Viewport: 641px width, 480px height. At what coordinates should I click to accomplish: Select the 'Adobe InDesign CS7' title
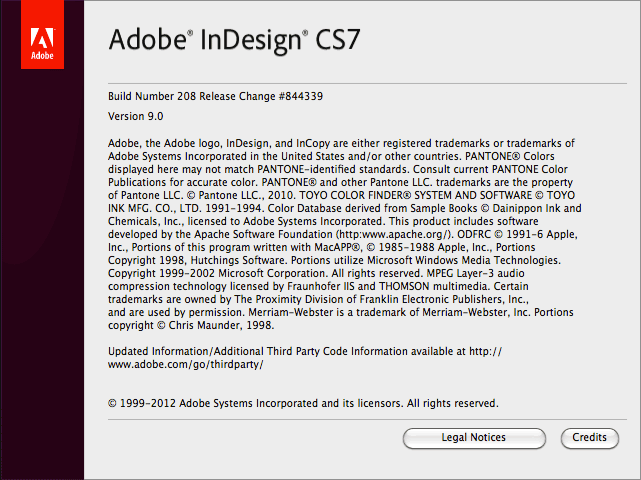point(234,40)
